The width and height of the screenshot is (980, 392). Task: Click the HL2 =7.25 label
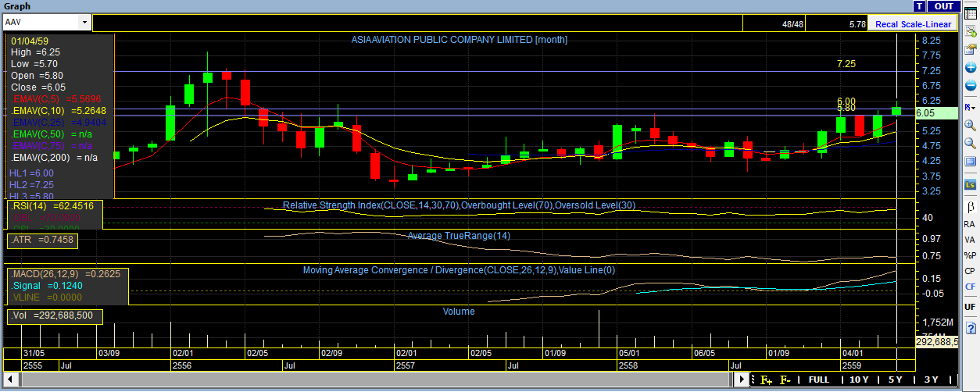click(x=31, y=185)
